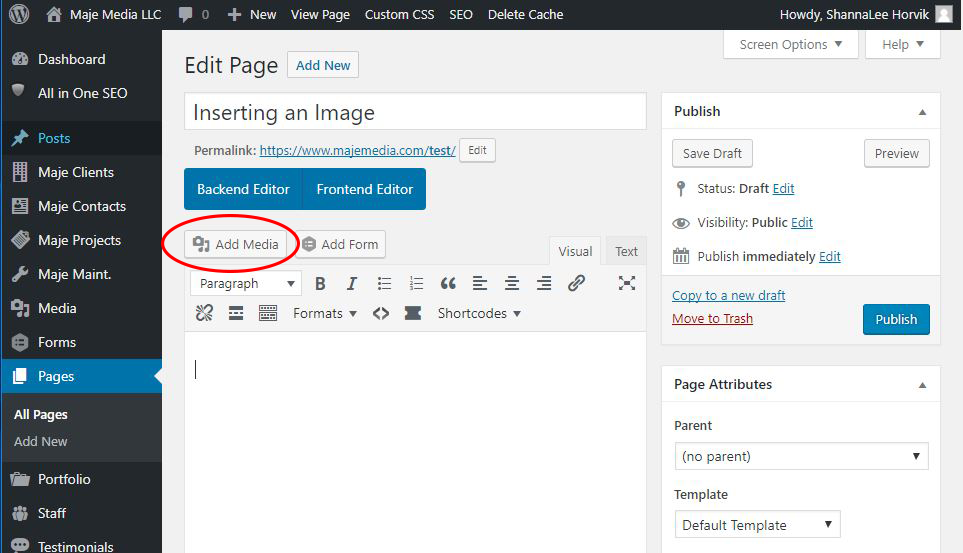The height and width of the screenshot is (553, 963).
Task: Apply blockquote formatting
Action: [x=448, y=283]
